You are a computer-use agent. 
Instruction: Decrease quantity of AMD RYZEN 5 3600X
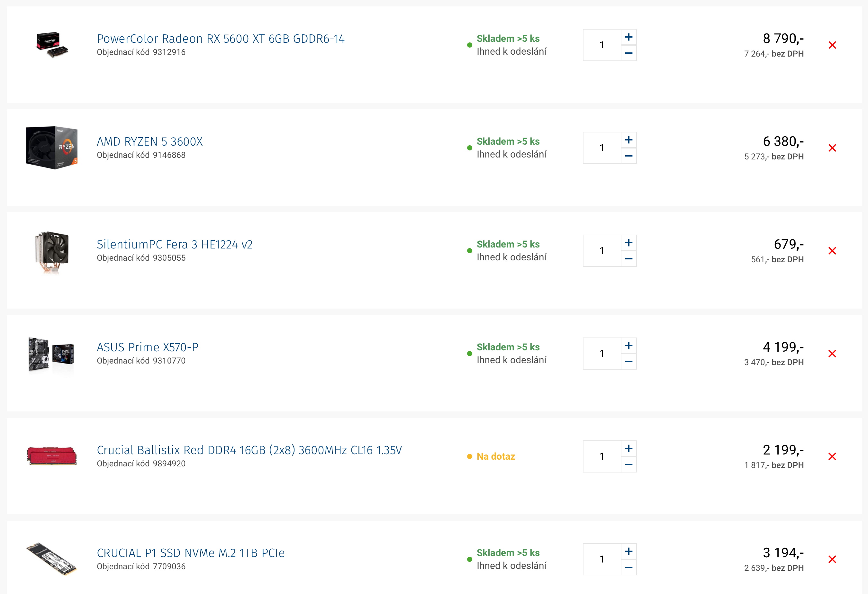pos(628,156)
